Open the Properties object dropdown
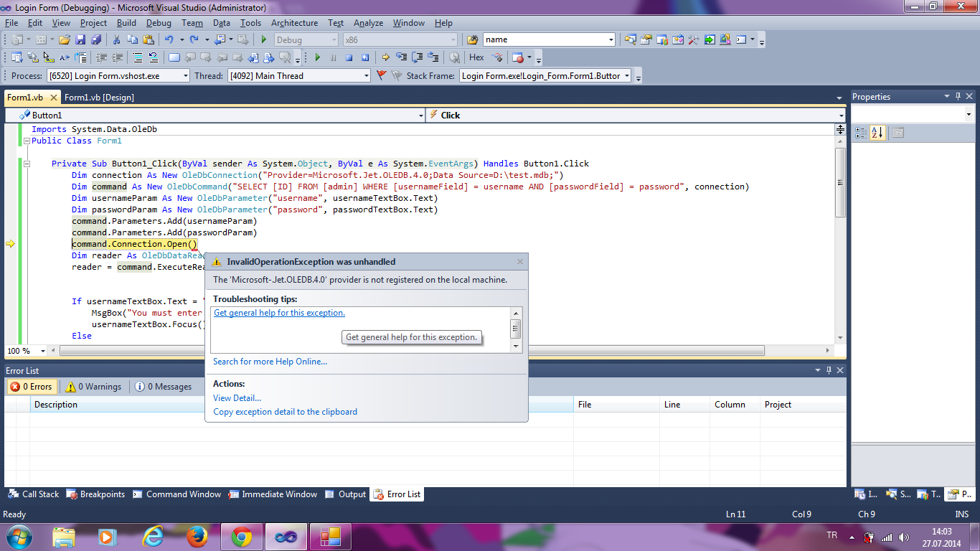Screen dimensions: 980x551 (969, 114)
